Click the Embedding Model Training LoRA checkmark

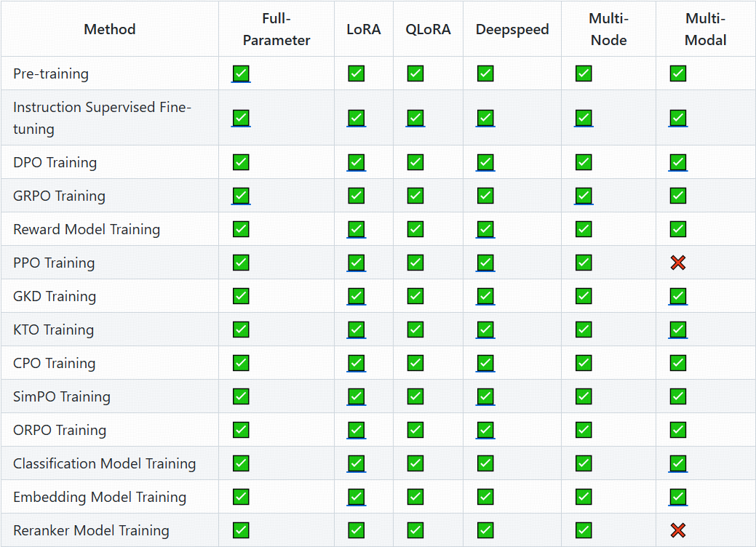357,497
